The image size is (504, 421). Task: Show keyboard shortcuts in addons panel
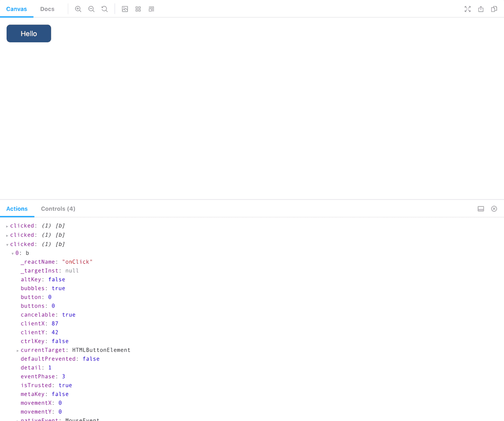[x=481, y=208]
